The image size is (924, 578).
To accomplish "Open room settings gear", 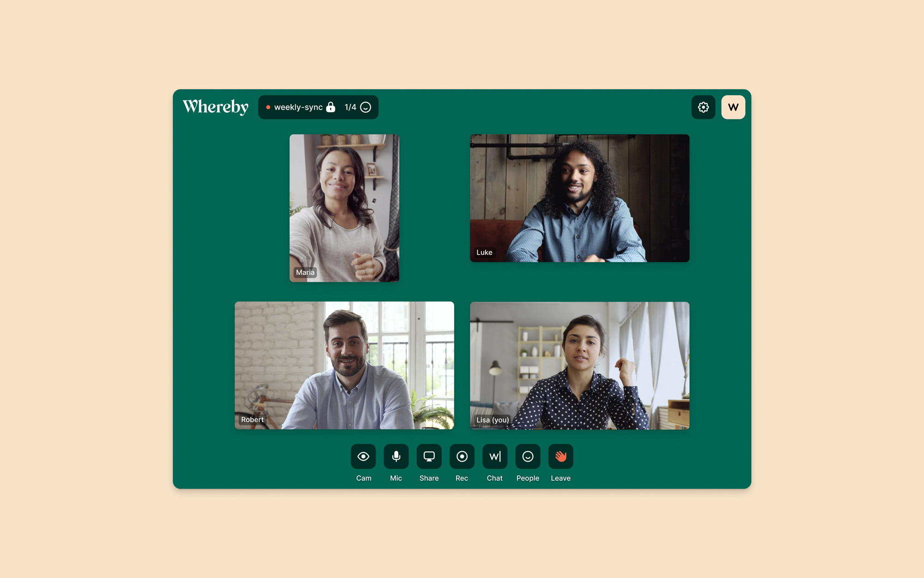I will click(703, 107).
